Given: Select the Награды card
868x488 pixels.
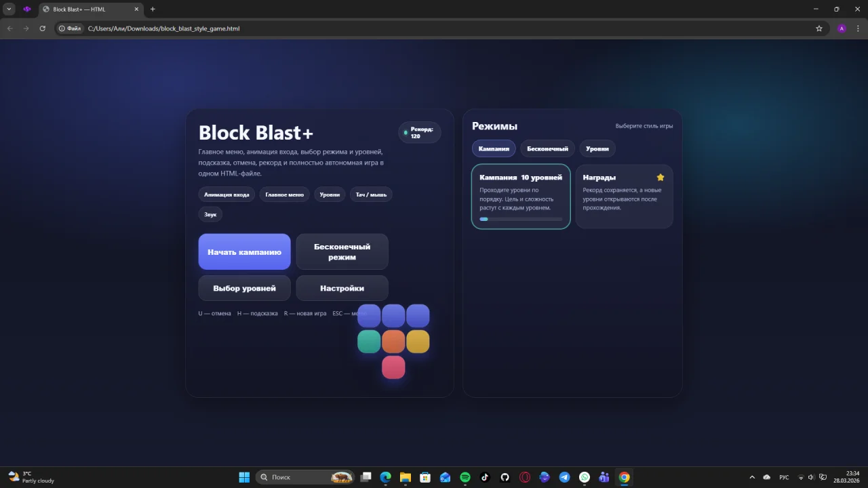Looking at the screenshot, I should [x=624, y=197].
